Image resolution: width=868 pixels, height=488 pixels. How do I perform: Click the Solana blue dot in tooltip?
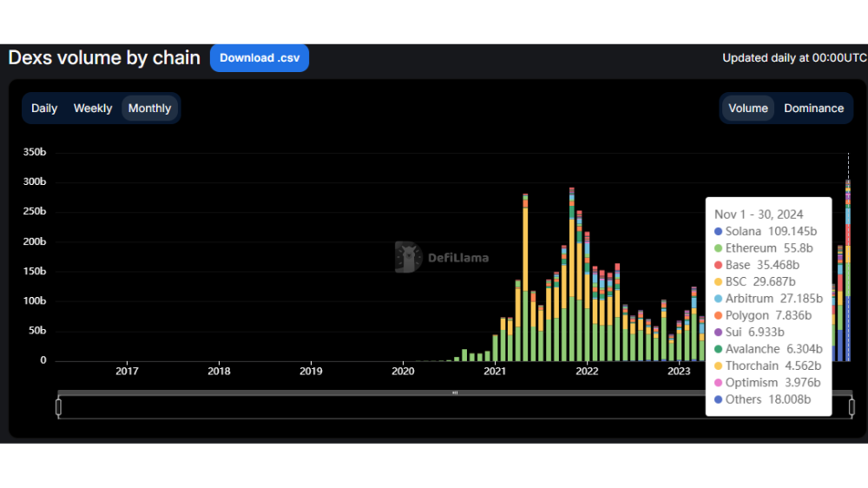pos(718,232)
